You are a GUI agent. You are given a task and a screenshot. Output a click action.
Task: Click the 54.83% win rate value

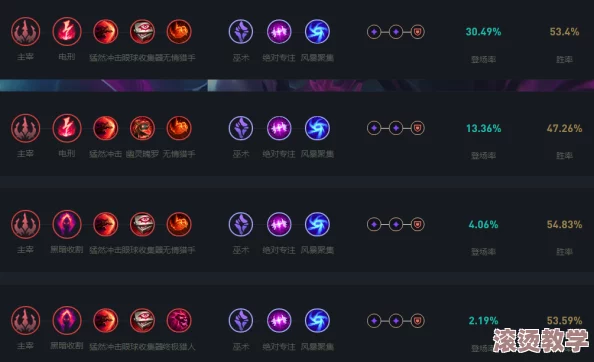coord(564,225)
